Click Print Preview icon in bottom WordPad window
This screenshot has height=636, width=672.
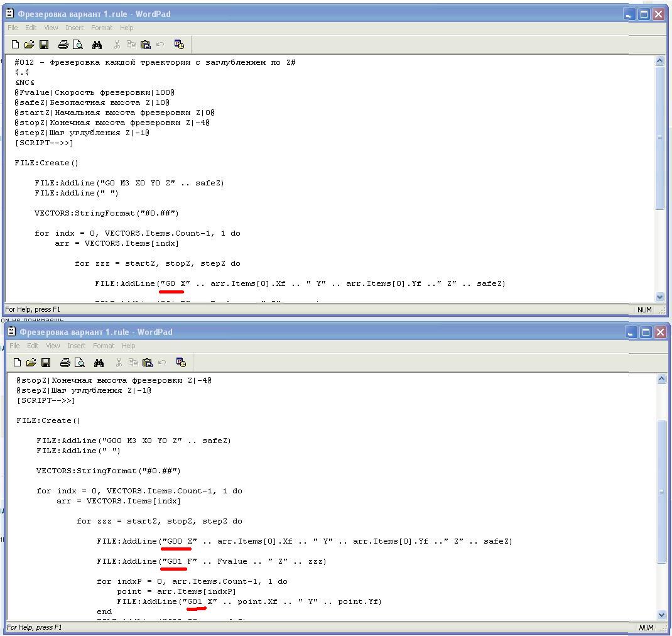click(x=79, y=363)
